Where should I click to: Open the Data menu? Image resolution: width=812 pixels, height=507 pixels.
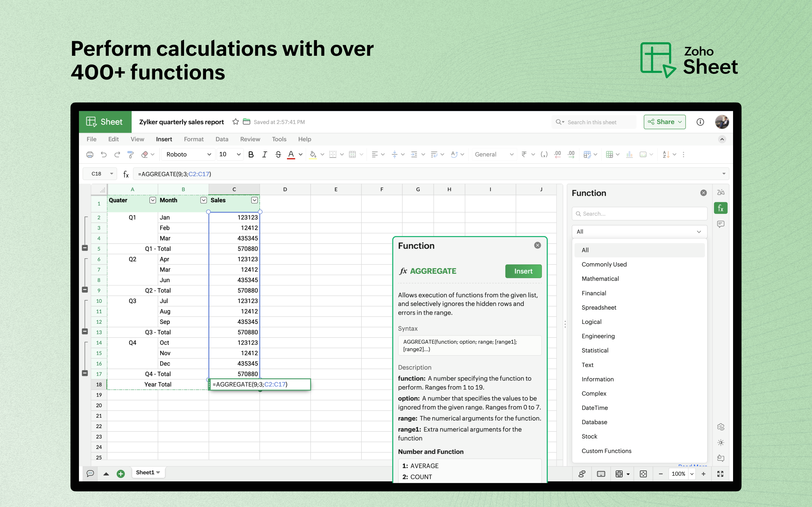[x=221, y=139]
